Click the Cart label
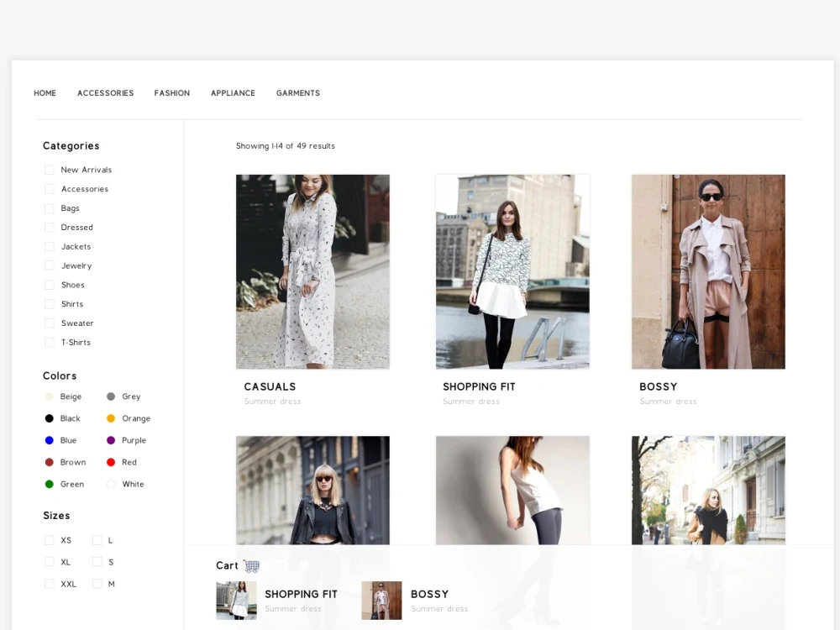 (x=227, y=565)
